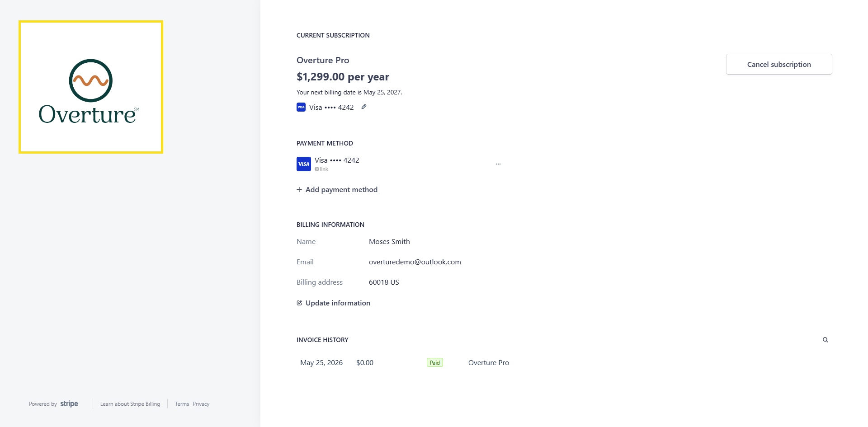Click Update information link
868x427 pixels.
pos(333,303)
